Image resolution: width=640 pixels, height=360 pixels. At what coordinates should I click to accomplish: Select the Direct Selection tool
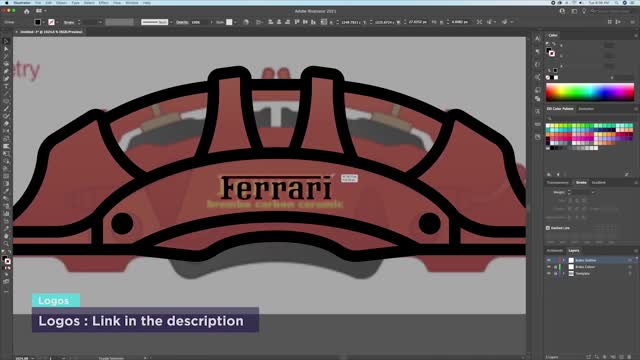(x=6, y=49)
